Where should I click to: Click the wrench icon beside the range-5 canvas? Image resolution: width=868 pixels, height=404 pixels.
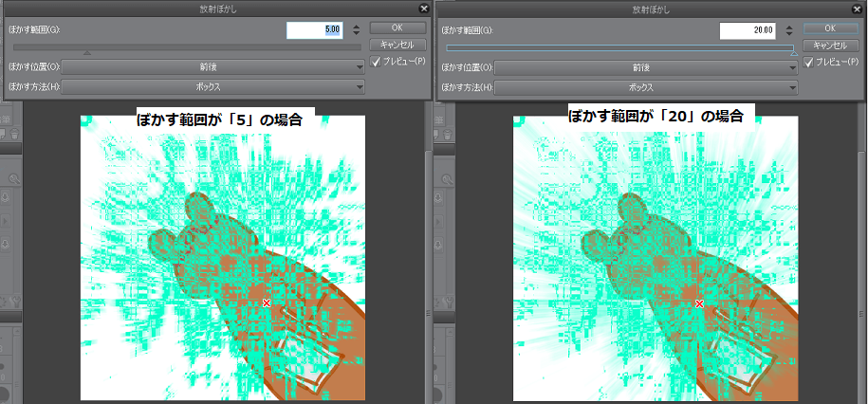click(16, 302)
